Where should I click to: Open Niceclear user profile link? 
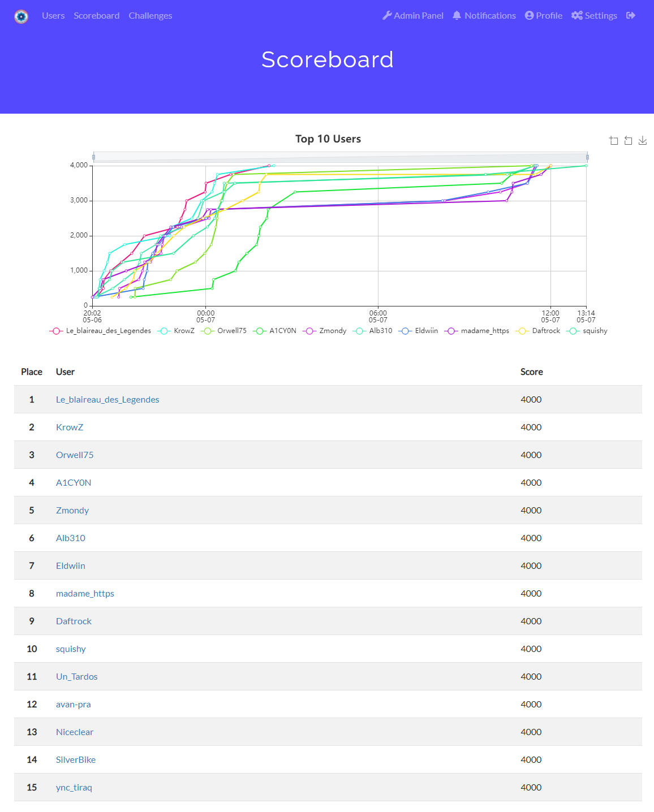click(75, 732)
